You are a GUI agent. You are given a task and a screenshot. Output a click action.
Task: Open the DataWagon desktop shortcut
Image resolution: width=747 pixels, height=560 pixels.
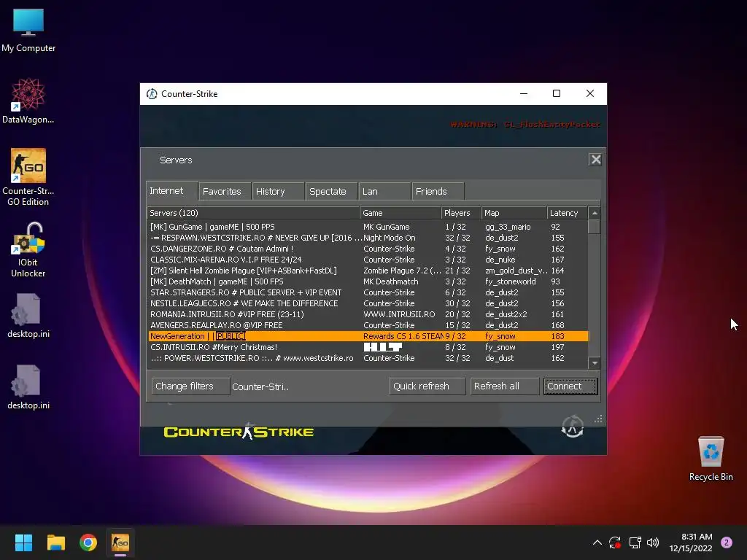(28, 101)
